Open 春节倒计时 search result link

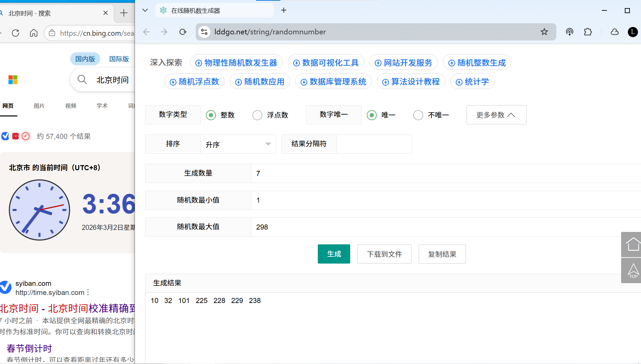pos(29,348)
